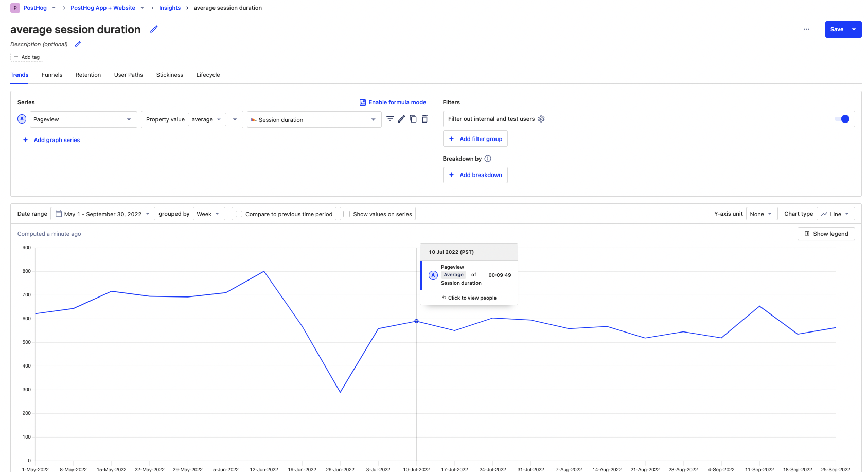Click the 10 Jul 2022 data point on chart

pyautogui.click(x=416, y=321)
